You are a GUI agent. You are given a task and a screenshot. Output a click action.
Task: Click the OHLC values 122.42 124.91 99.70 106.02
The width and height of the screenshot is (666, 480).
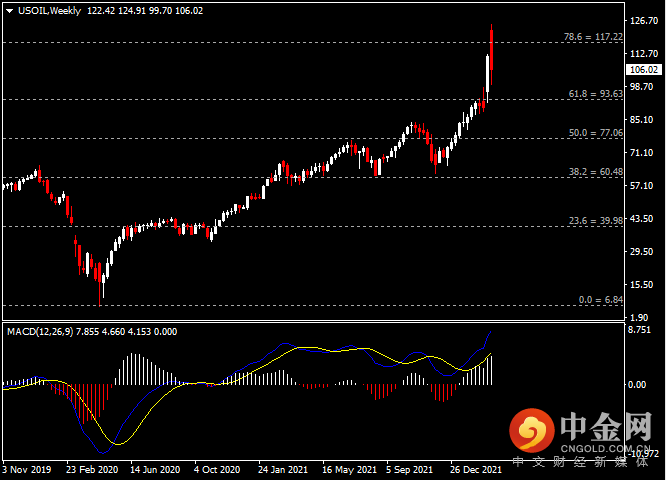pyautogui.click(x=145, y=11)
